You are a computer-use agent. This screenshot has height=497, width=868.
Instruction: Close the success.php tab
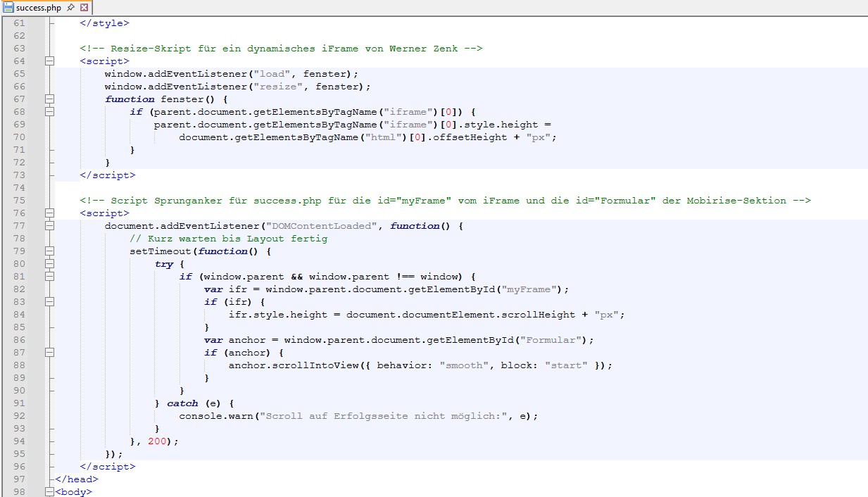click(x=84, y=8)
